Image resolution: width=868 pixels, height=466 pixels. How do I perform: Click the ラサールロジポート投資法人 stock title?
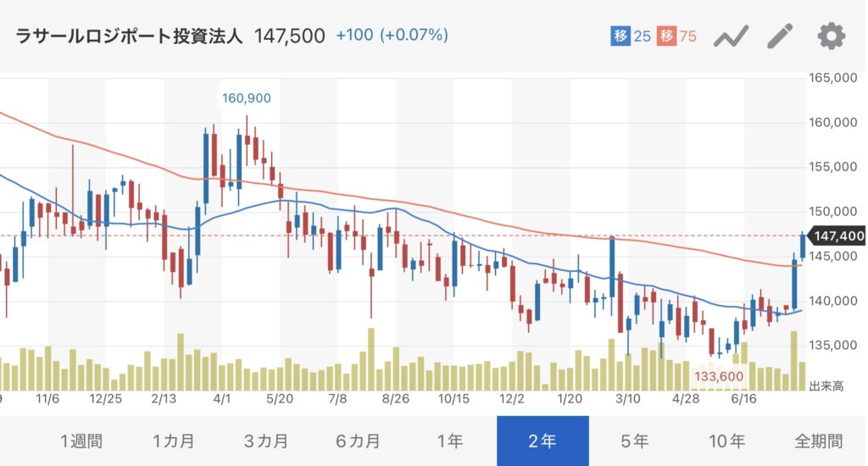(x=129, y=36)
